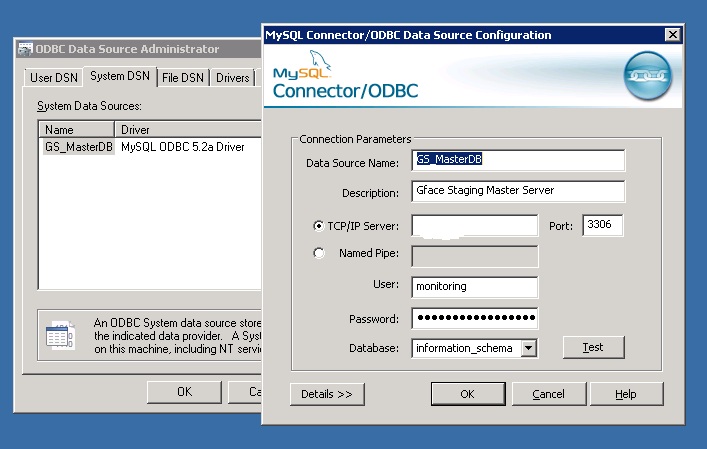Click Cancel in MySQL Connector dialog
This screenshot has width=707, height=449.
tap(549, 394)
